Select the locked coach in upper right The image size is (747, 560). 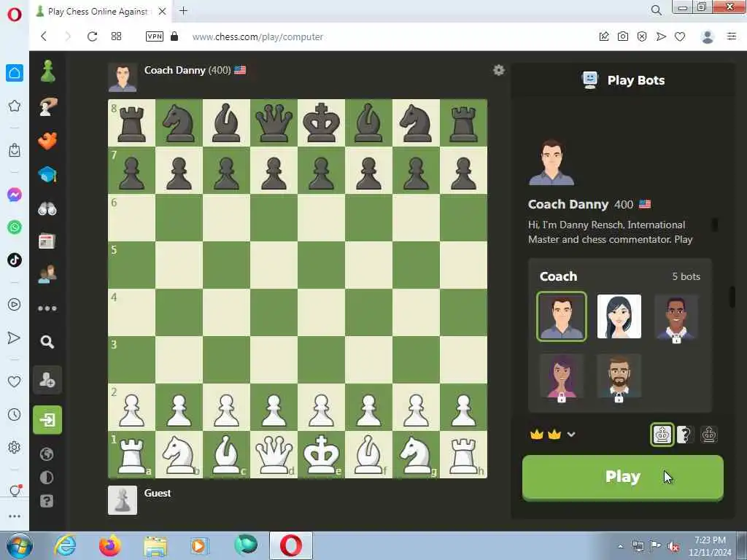[676, 318]
